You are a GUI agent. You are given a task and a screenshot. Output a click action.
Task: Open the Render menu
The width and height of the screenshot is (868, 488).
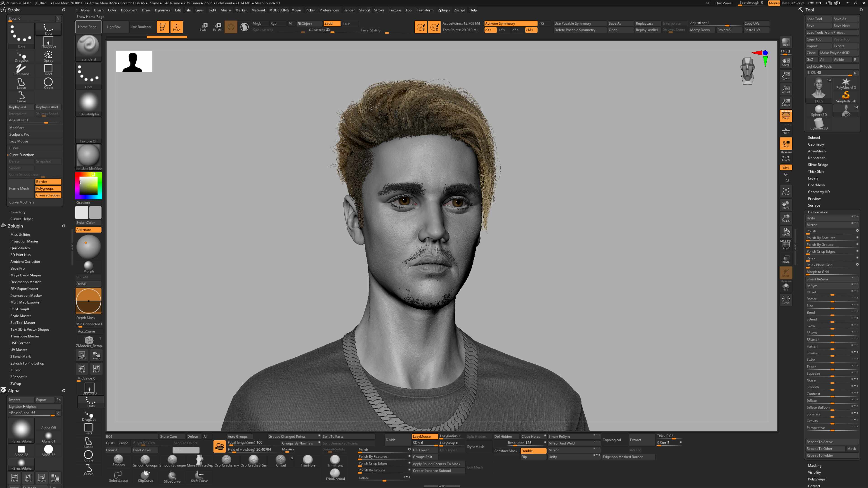[349, 10]
